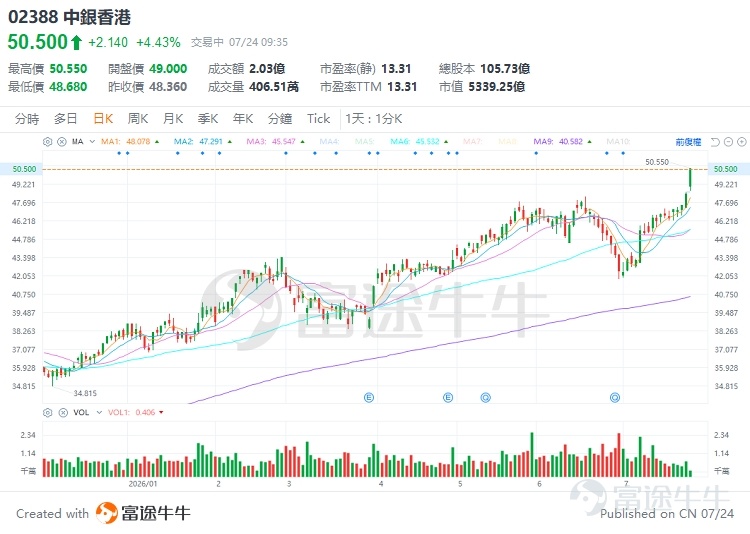
Task: Click the MA2 up-arrow indicator
Action: coord(230,142)
